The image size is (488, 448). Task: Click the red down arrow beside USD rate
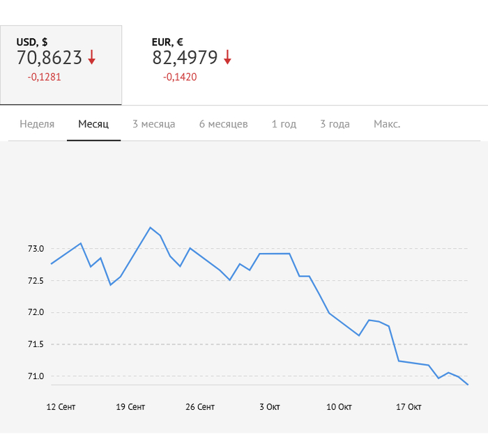(91, 58)
